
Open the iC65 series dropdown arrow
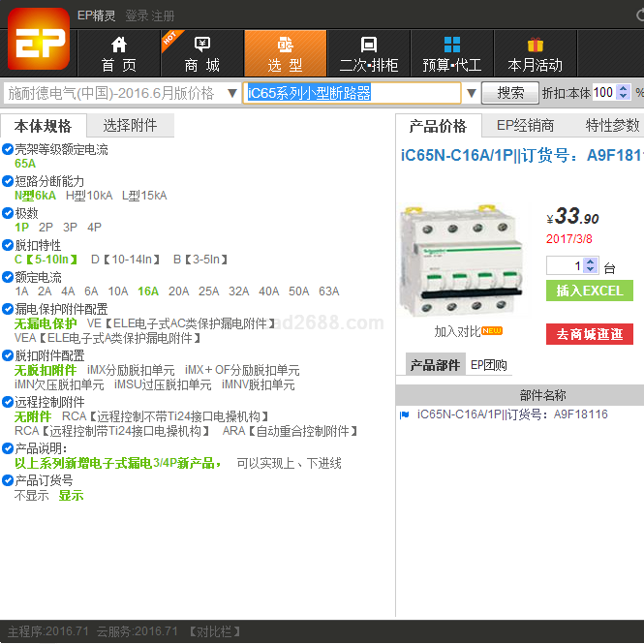[472, 93]
